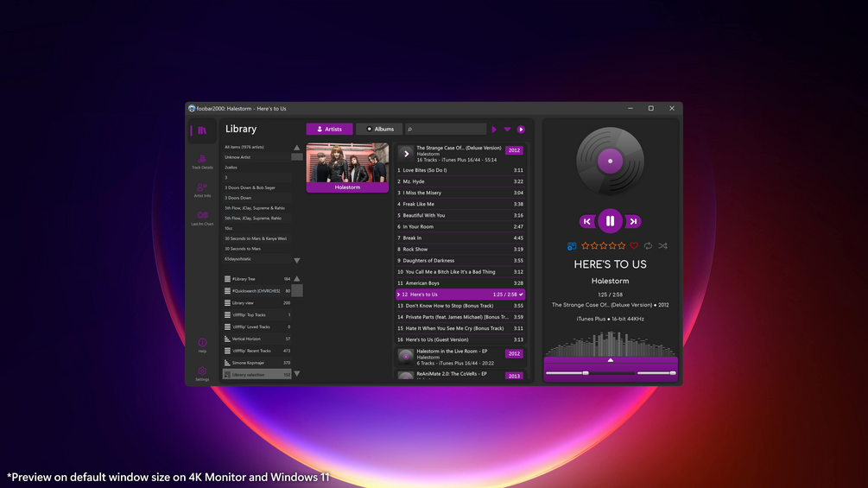The width and height of the screenshot is (868, 488).
Task: Open Settings gear in the sidebar
Action: click(x=202, y=373)
